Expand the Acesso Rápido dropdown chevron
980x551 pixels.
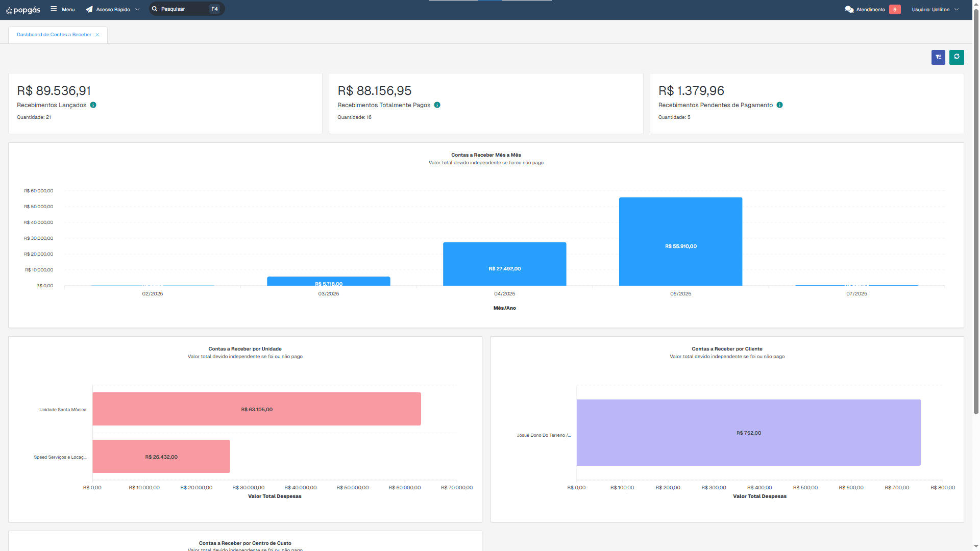[x=137, y=9]
